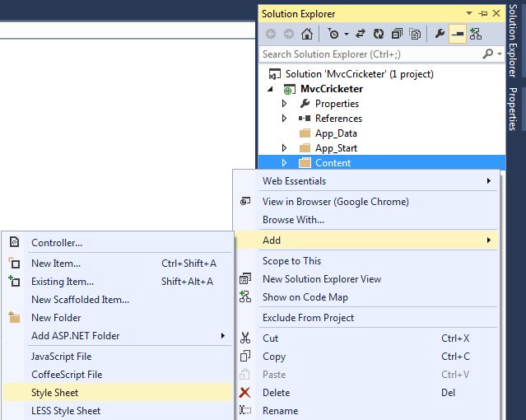Open the View Class Diagram icon
The width and height of the screenshot is (526, 420).
click(475, 34)
